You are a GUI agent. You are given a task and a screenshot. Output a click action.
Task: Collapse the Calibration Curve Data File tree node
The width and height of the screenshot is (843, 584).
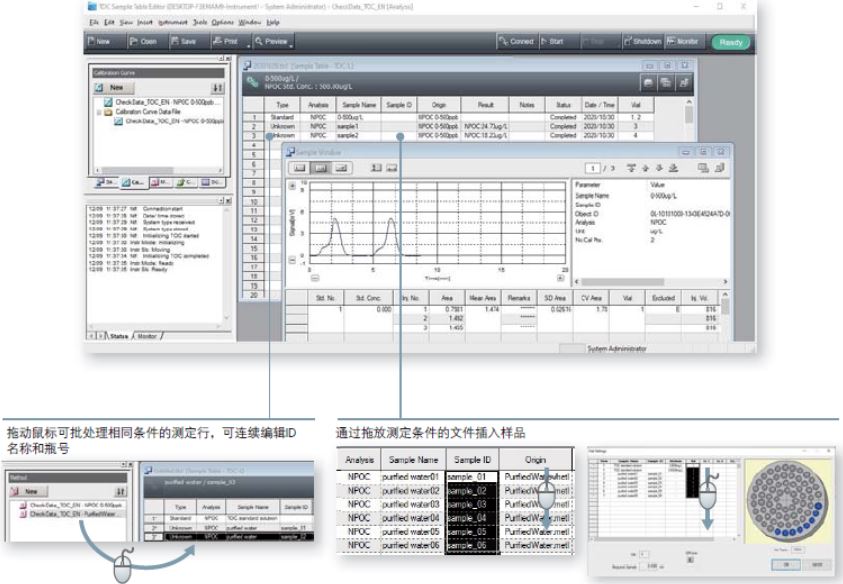[100, 111]
